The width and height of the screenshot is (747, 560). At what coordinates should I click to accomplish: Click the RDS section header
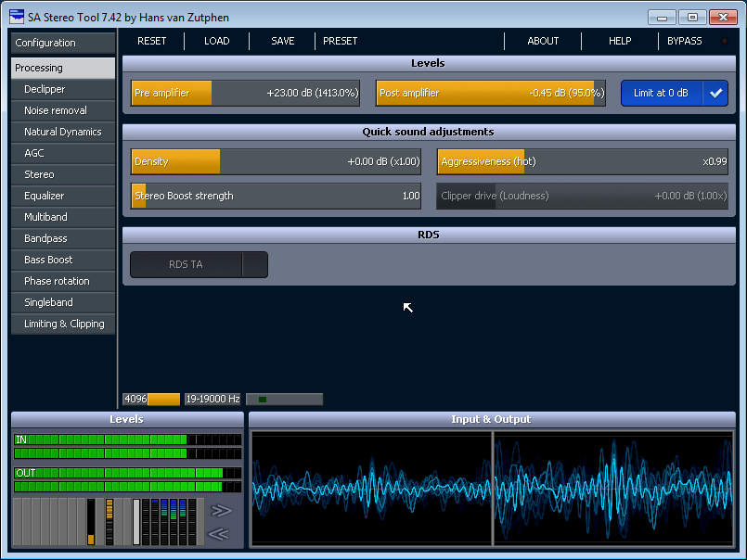(429, 235)
